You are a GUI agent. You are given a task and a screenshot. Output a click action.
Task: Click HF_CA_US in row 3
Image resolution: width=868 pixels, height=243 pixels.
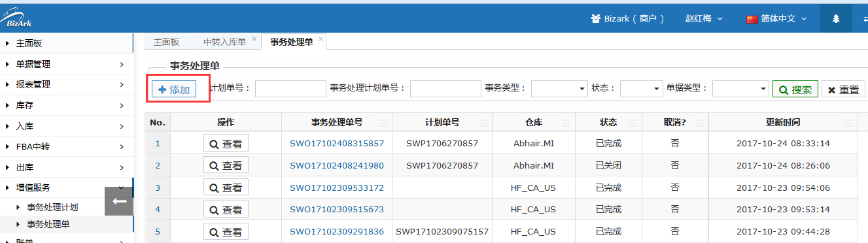coord(533,187)
